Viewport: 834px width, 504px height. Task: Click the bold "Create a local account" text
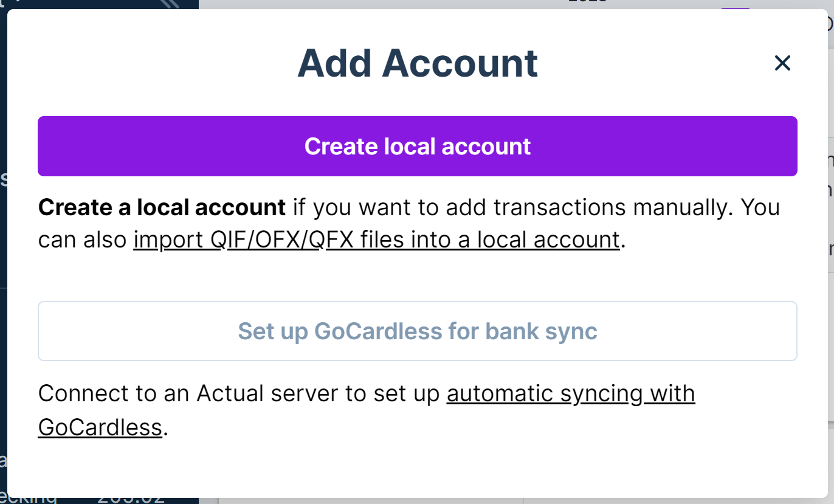[x=161, y=207]
